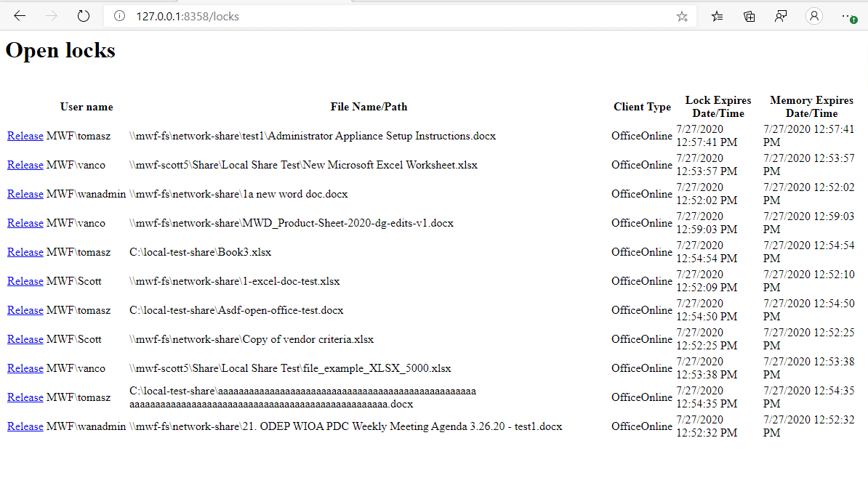
Task: Release the Book3.xlsx lock
Action: tap(25, 252)
